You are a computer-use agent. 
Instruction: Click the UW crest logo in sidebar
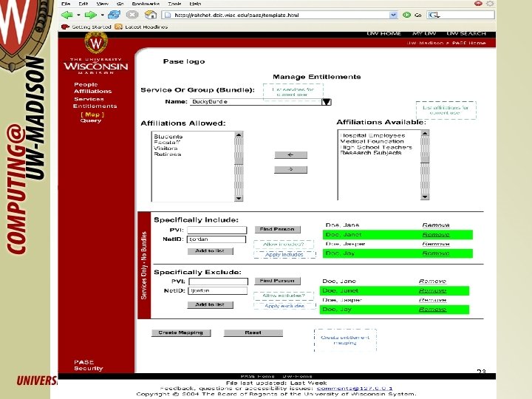96,43
